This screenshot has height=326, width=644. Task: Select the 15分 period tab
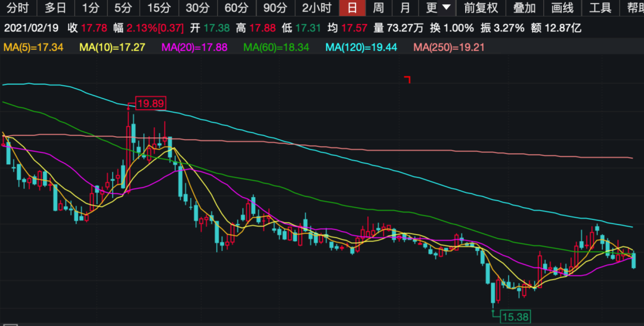click(x=159, y=8)
